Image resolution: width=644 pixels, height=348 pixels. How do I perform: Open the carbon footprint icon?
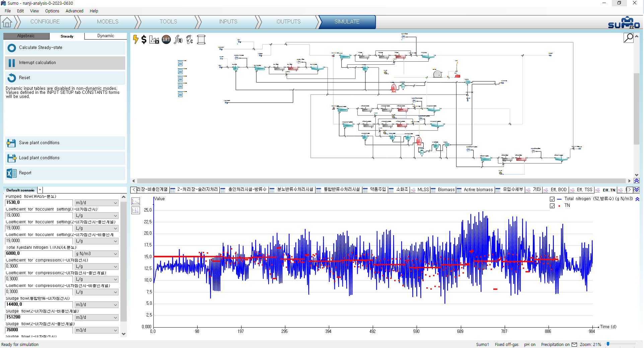[x=190, y=40]
